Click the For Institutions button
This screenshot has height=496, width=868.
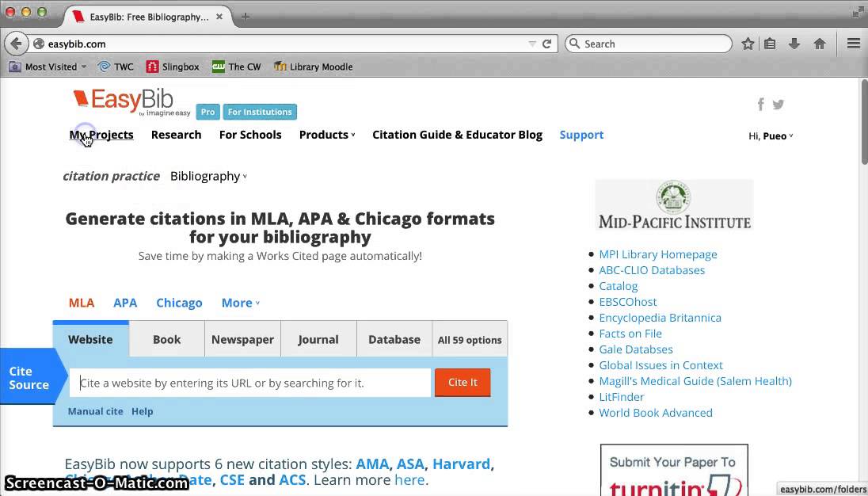pyautogui.click(x=260, y=112)
